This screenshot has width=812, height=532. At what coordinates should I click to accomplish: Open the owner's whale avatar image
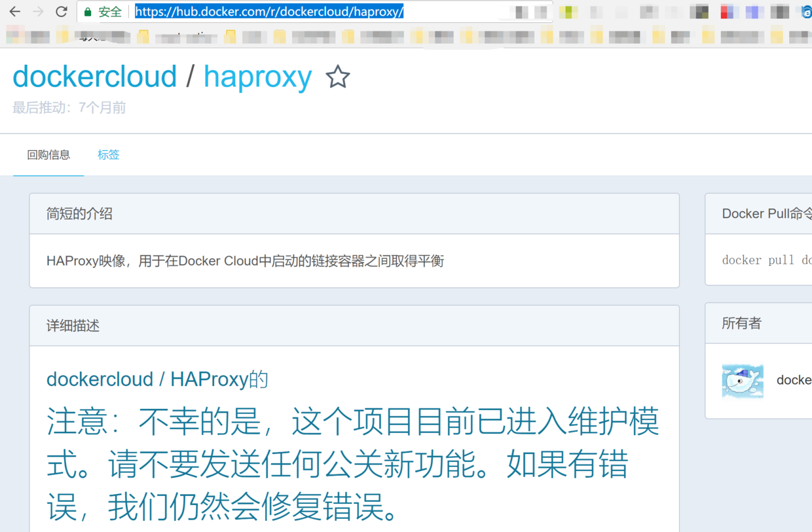coord(743,380)
